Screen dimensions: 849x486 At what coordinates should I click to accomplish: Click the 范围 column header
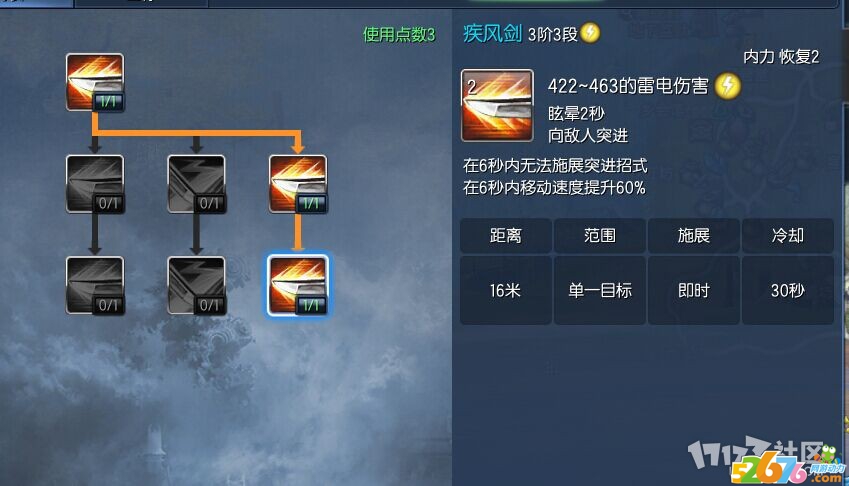pos(600,235)
